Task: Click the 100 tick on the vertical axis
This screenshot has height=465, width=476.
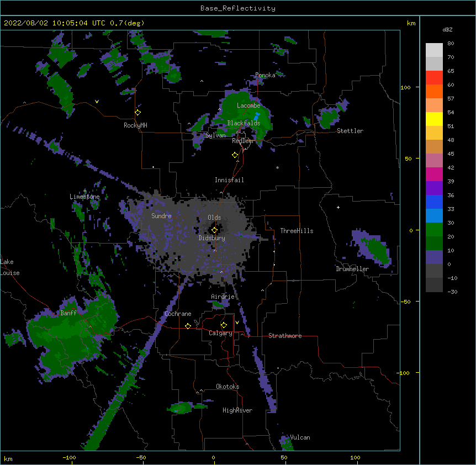Action: pyautogui.click(x=405, y=87)
